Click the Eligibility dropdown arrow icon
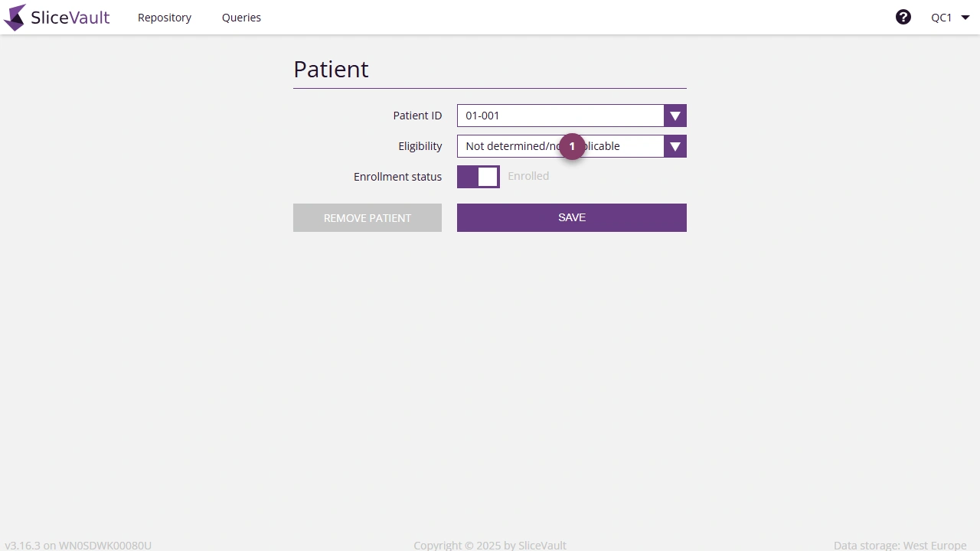Image resolution: width=980 pixels, height=551 pixels. click(x=675, y=146)
